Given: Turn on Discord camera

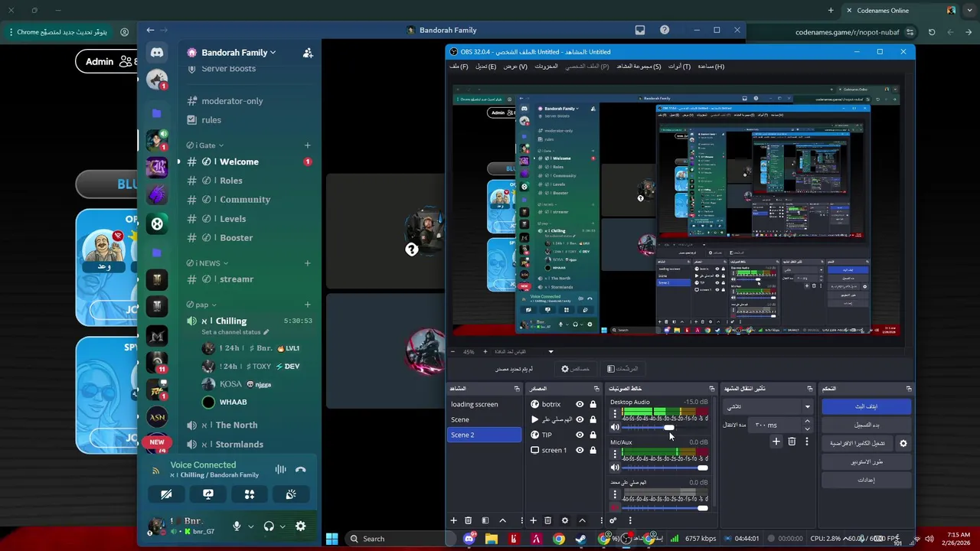Looking at the screenshot, I should click(166, 494).
